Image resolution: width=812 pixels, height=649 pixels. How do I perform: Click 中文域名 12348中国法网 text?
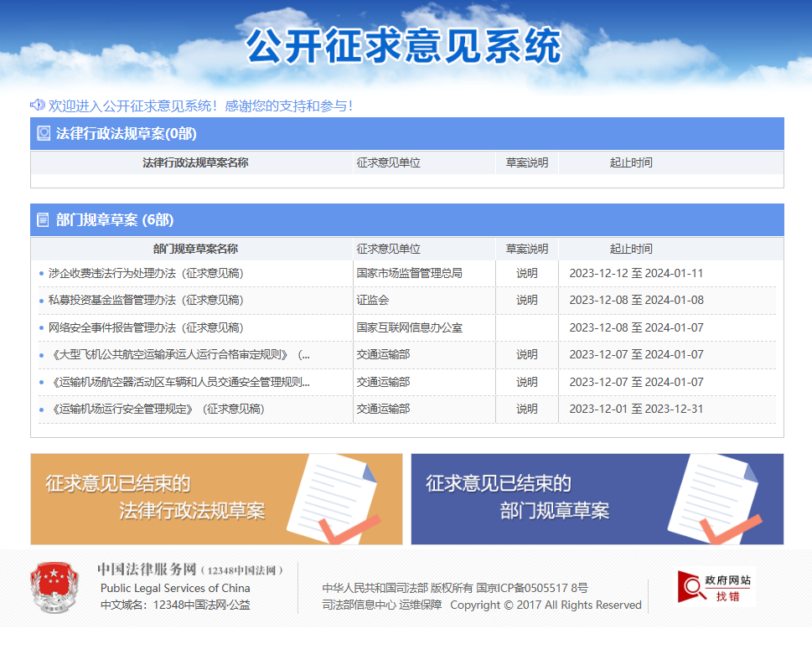(x=175, y=605)
